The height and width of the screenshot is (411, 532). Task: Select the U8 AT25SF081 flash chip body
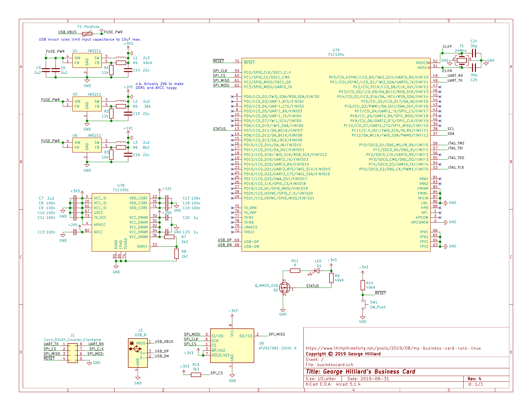[232, 346]
